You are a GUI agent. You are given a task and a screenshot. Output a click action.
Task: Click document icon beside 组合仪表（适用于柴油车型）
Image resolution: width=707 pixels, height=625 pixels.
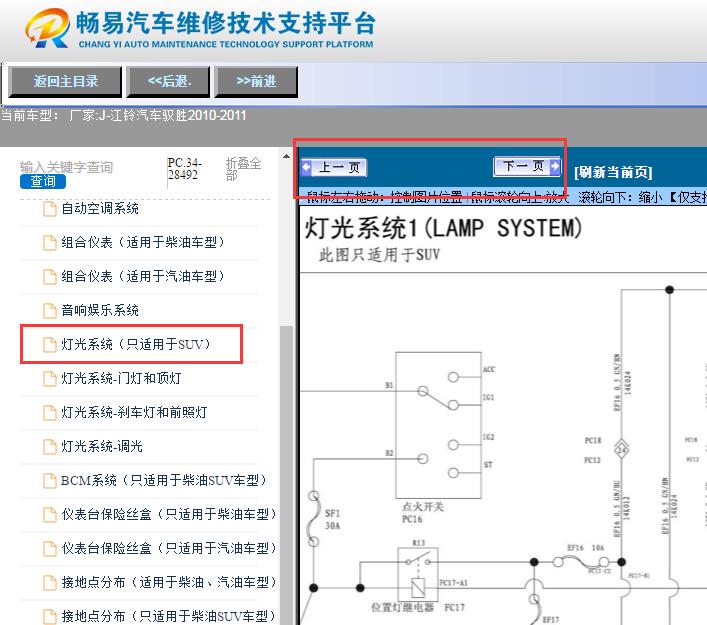50,243
